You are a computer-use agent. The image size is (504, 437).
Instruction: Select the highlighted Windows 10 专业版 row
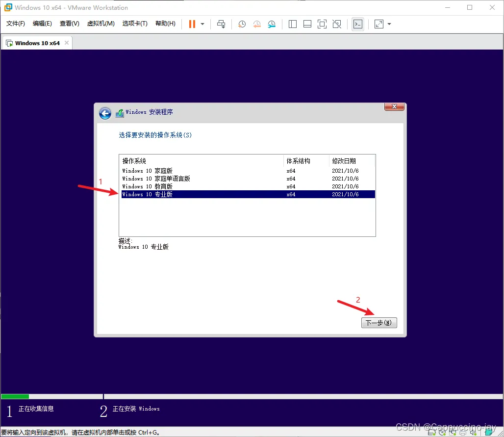click(x=248, y=194)
